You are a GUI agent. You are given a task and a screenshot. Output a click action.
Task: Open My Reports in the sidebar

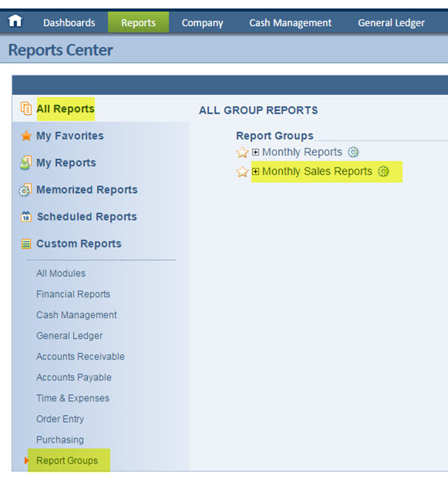click(x=66, y=163)
